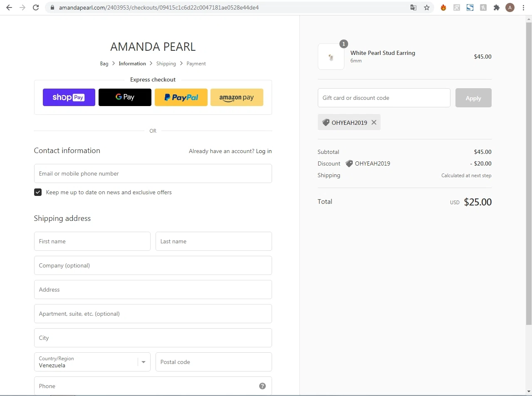Open the Chrome profile avatar
Screen dimensions: 532x396
pyautogui.click(x=510, y=7)
